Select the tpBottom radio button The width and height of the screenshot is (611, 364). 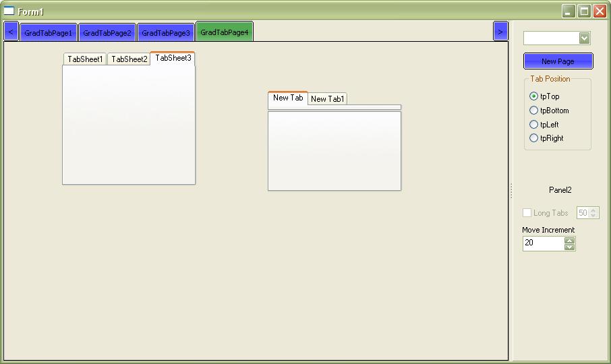tap(534, 111)
